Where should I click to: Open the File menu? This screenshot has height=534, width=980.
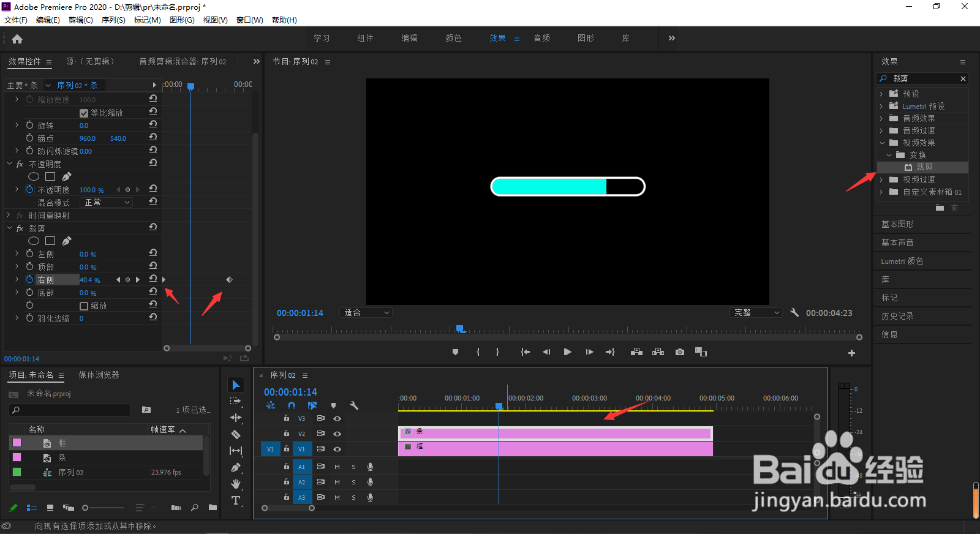16,20
